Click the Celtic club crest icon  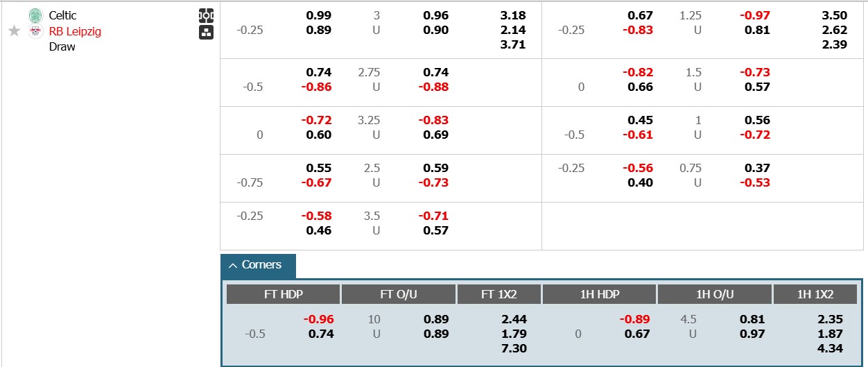36,15
